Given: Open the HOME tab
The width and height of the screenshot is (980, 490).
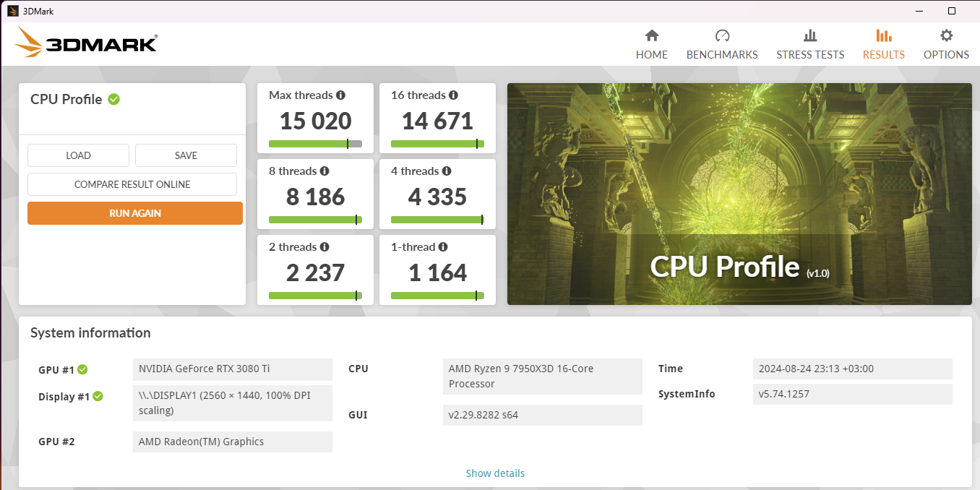Looking at the screenshot, I should pyautogui.click(x=652, y=45).
